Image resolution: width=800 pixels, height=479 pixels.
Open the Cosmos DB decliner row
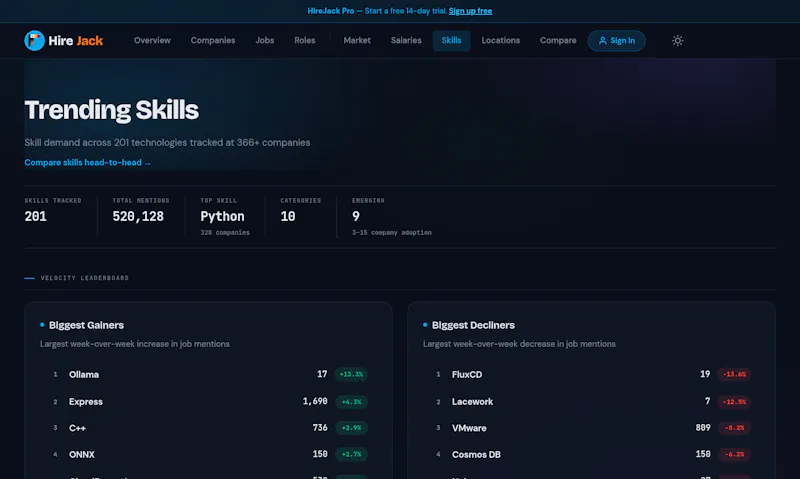click(x=591, y=455)
